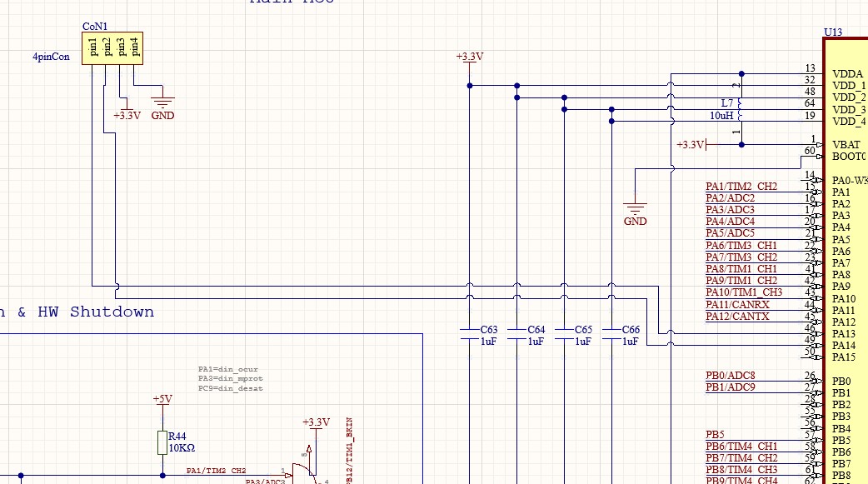Select the PB0/ADC8 net label
The height and width of the screenshot is (484, 868).
point(730,375)
